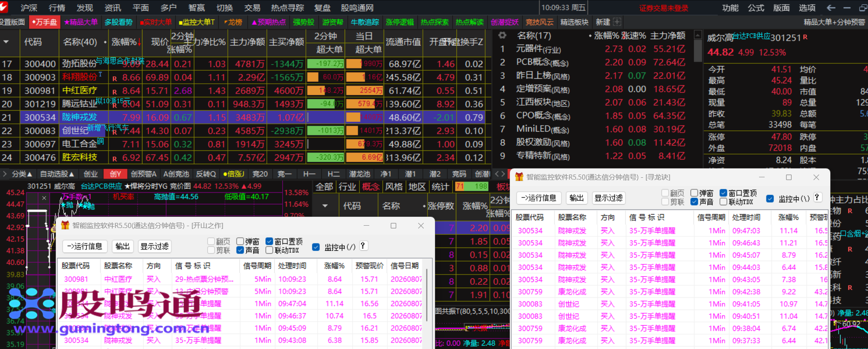Click the chevron at left of 分类 tab row

pyautogui.click(x=5, y=174)
